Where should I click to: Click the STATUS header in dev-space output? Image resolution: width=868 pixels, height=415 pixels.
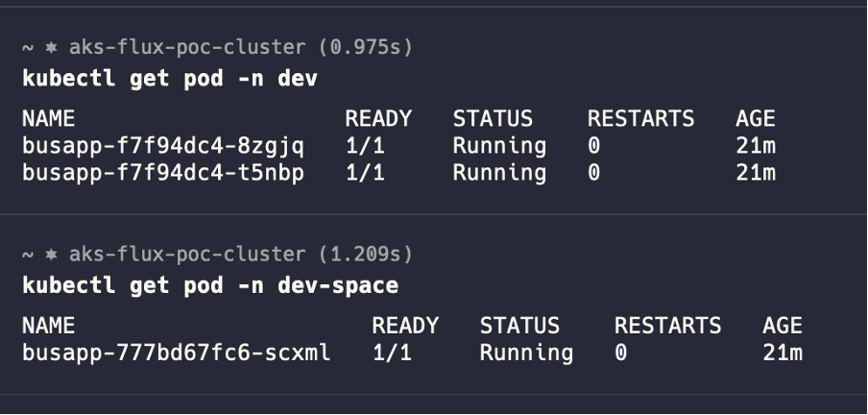point(519,326)
